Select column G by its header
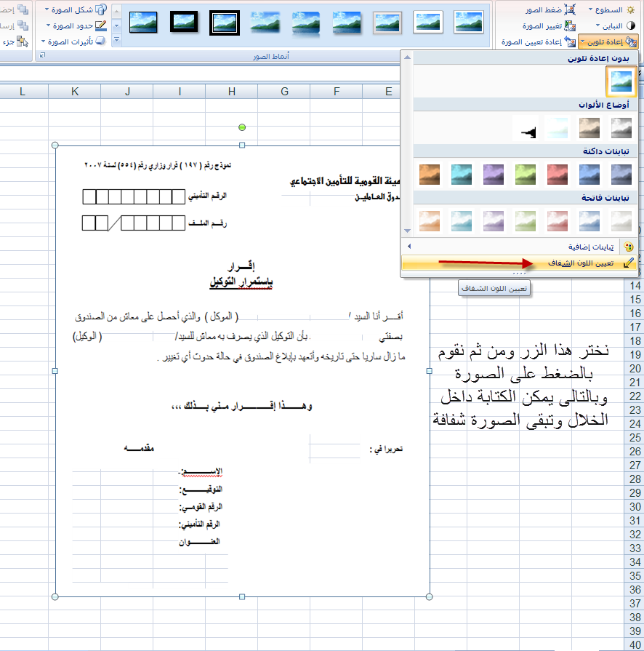644x651 pixels. pyautogui.click(x=284, y=92)
